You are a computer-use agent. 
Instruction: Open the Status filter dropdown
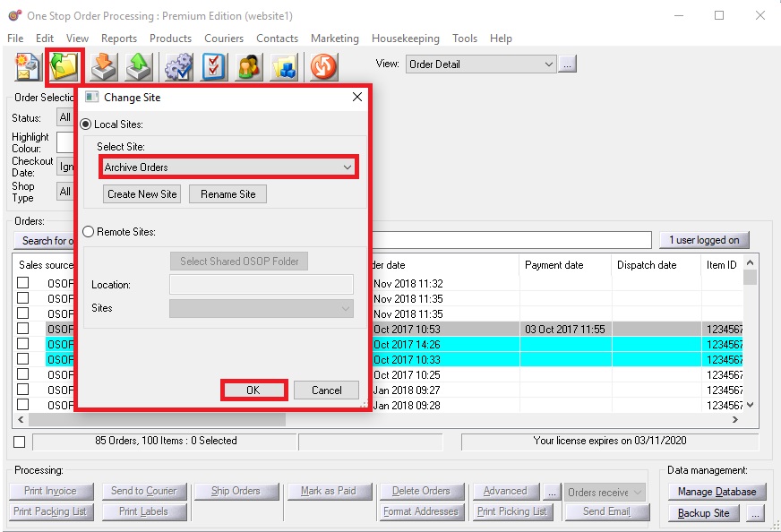tap(64, 117)
